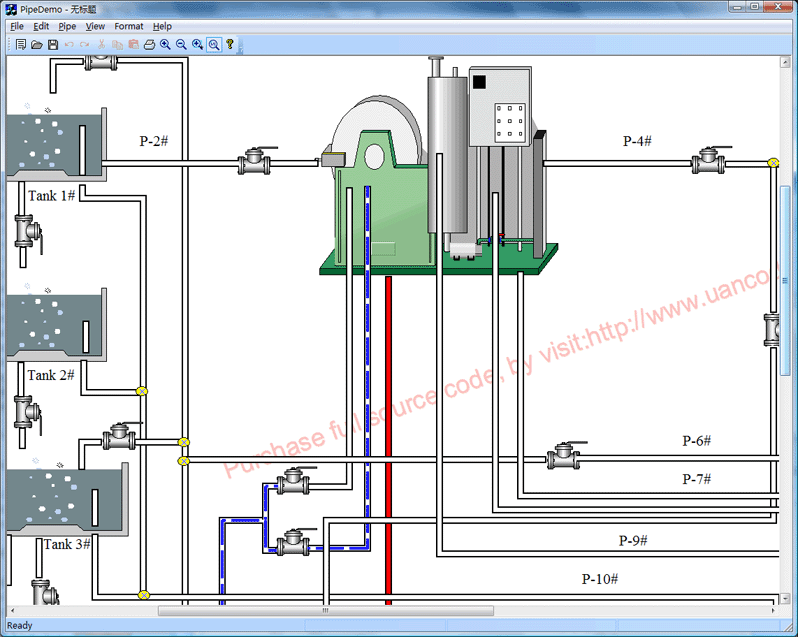Save the diagram with the floppy disk icon

(x=53, y=44)
